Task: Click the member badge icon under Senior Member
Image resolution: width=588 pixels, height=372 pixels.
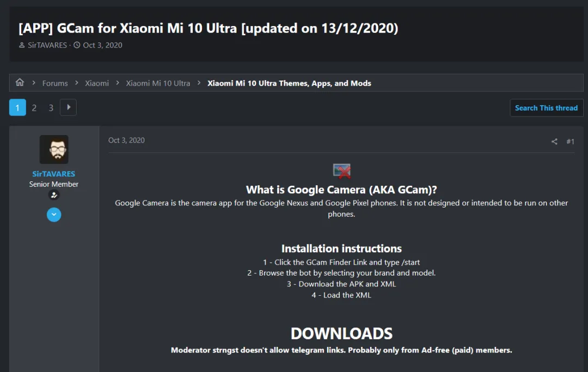Action: [54, 196]
